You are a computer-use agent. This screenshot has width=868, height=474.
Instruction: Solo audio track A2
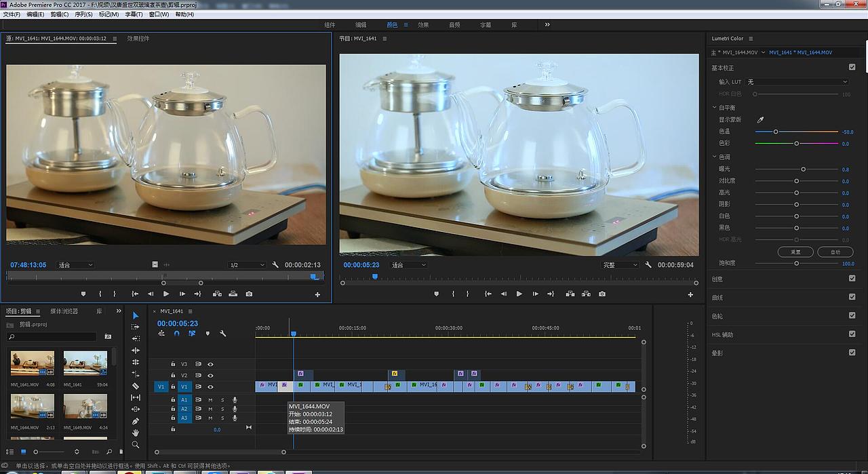(222, 409)
